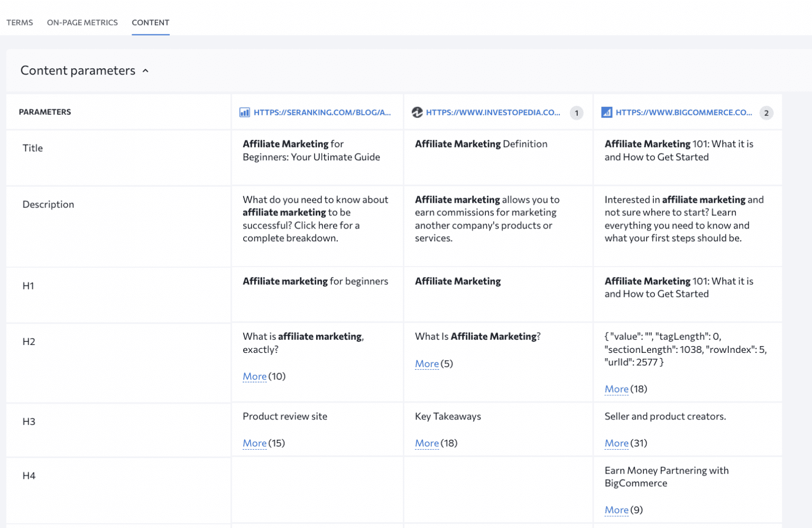Expand More (31) H3 entries for BigCommerce
The height and width of the screenshot is (528, 812).
pyautogui.click(x=616, y=443)
